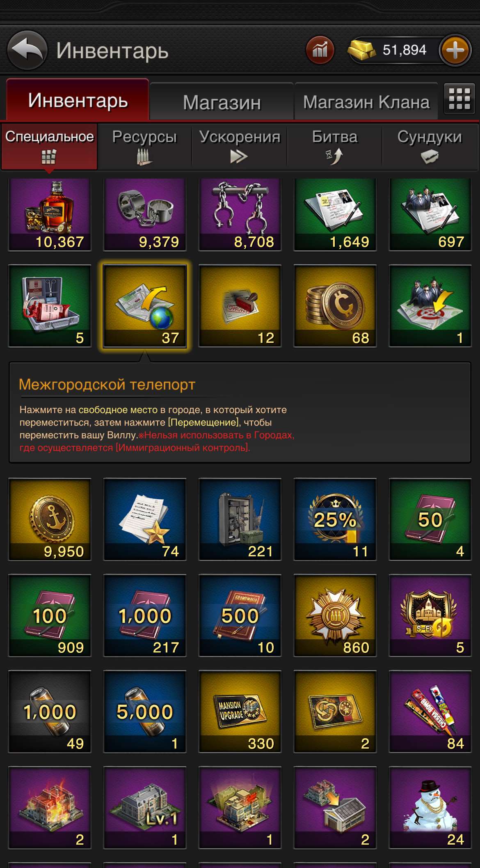This screenshot has height=868, width=480.
Task: Pick the snowman item
Action: (430, 807)
